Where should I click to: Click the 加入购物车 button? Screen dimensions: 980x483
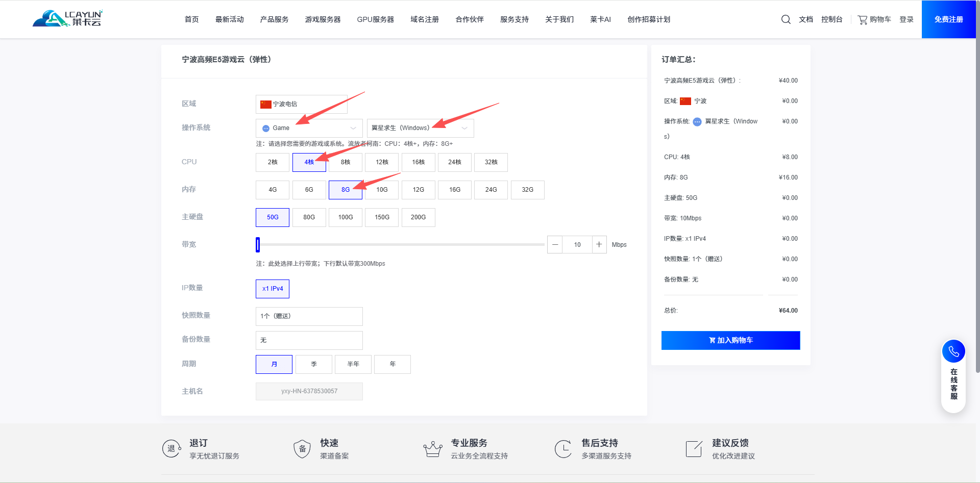coord(730,340)
